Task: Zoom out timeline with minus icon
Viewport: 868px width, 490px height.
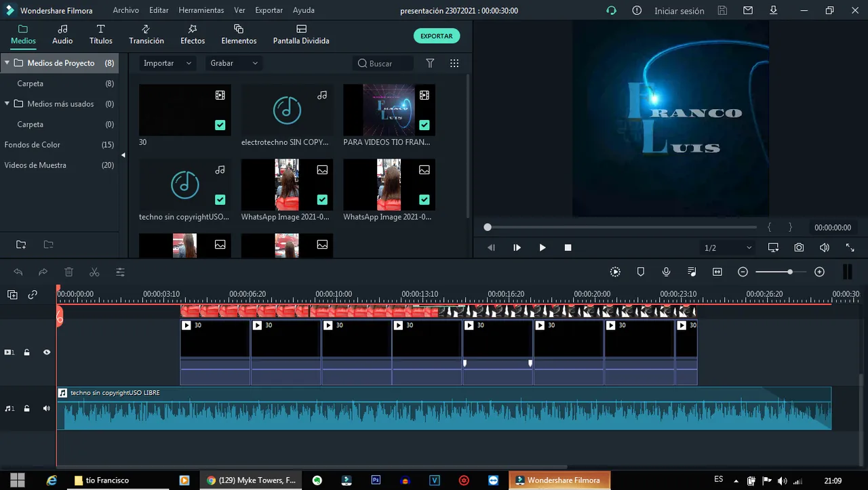Action: point(743,272)
